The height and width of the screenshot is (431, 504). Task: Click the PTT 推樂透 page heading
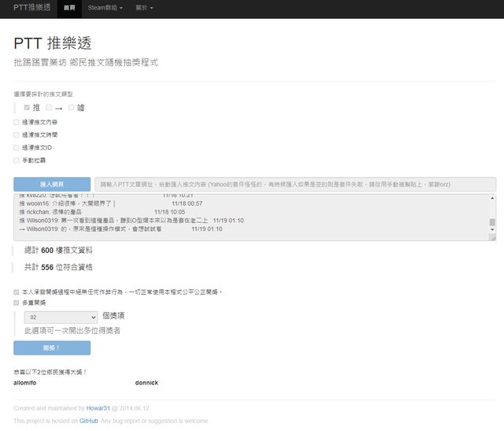click(53, 43)
